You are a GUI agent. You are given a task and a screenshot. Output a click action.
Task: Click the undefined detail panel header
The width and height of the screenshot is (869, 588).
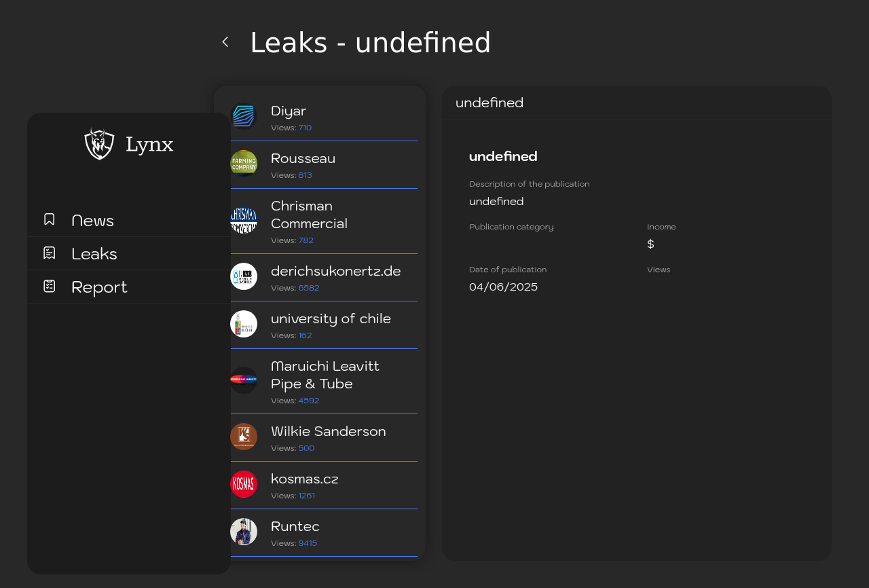click(637, 103)
